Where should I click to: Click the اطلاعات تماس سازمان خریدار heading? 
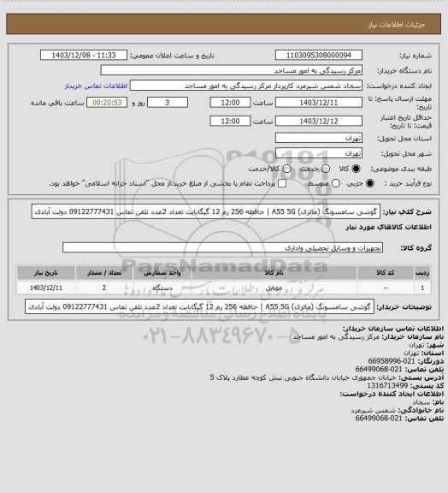(x=393, y=329)
